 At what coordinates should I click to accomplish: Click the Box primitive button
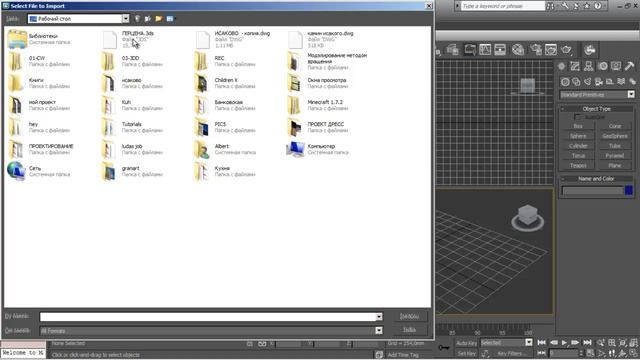tap(578, 126)
